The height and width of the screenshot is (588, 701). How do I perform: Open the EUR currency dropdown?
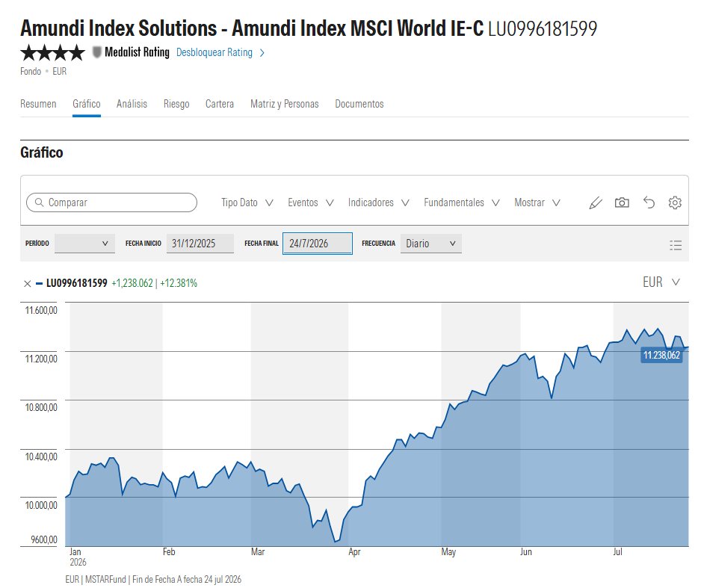661,282
